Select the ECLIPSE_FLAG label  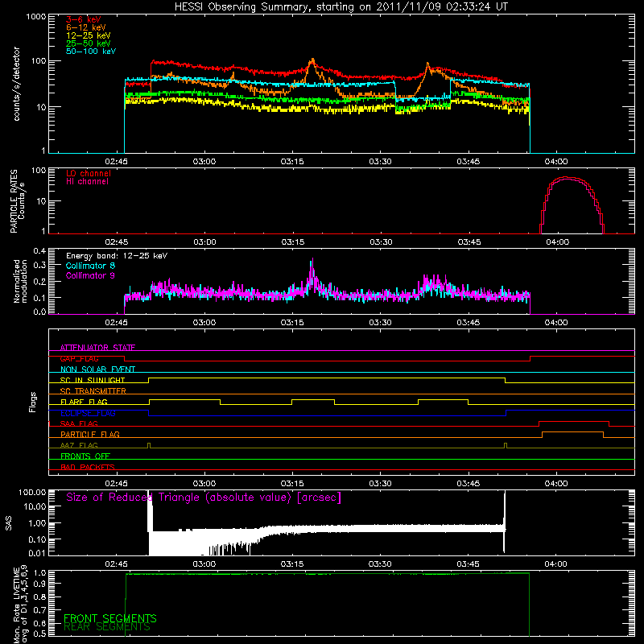point(88,413)
